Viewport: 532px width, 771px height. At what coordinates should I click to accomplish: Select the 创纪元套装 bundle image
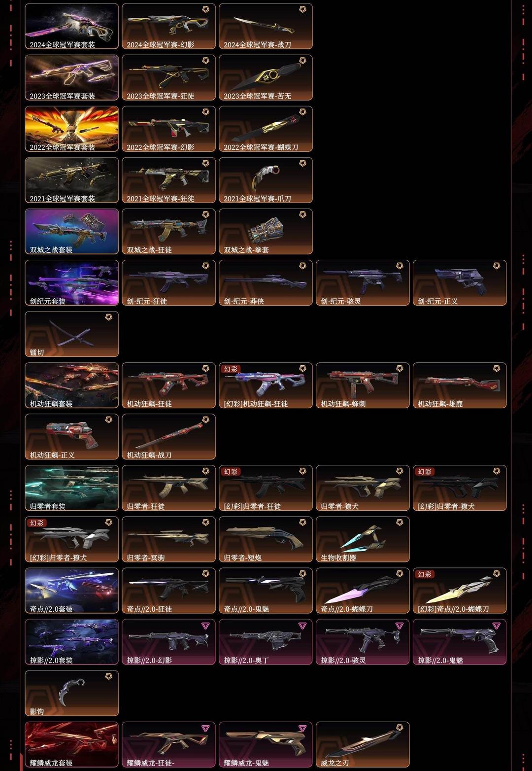[x=72, y=283]
